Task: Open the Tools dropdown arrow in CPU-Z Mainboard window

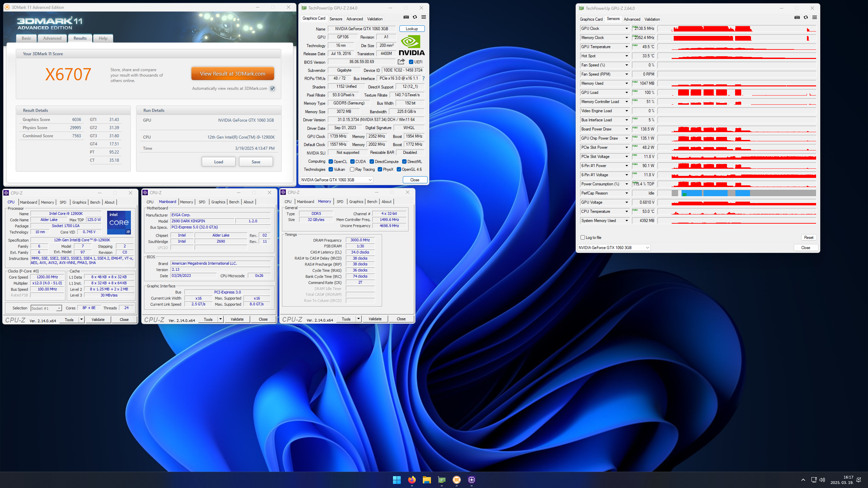Action: [220, 319]
